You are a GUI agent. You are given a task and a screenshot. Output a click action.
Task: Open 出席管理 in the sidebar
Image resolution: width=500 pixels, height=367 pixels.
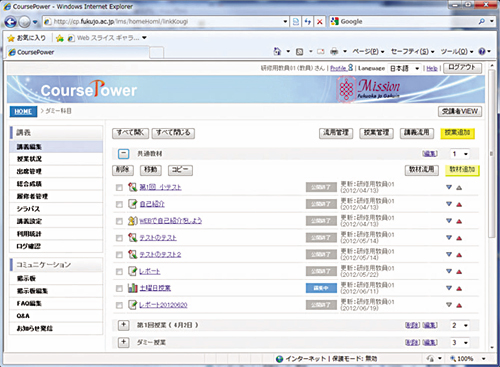(56, 171)
